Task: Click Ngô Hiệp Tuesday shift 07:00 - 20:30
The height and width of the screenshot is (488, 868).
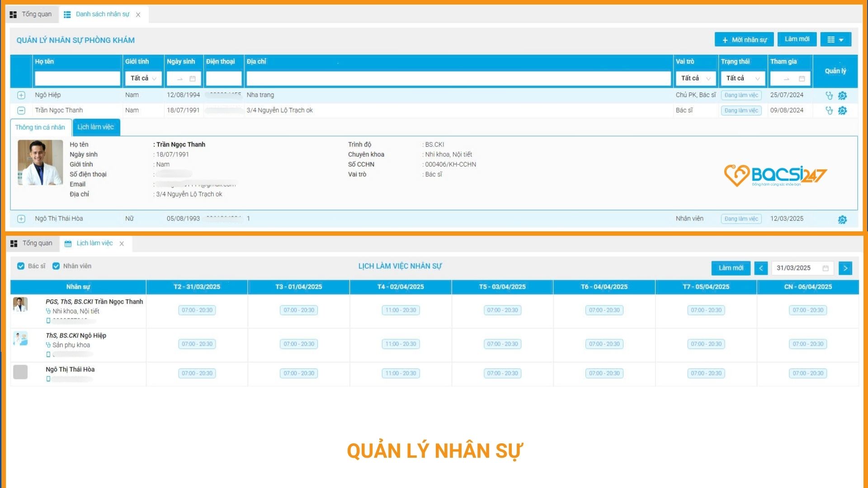Action: click(299, 344)
